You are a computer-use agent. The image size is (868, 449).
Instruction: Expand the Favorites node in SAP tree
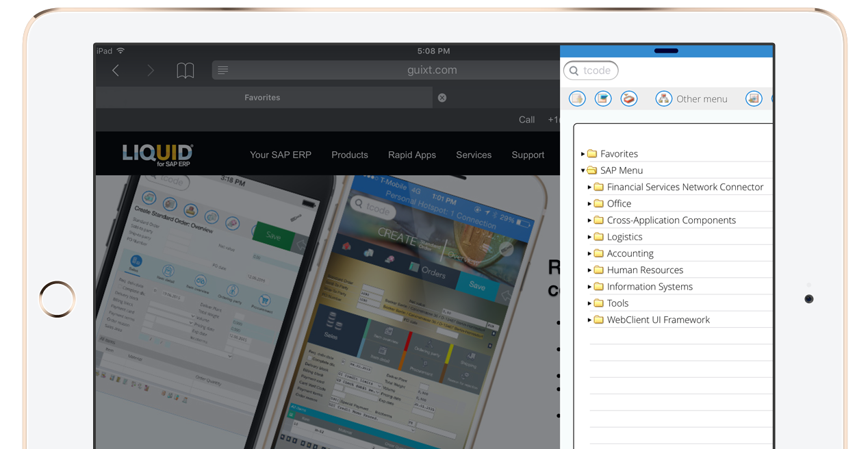583,154
